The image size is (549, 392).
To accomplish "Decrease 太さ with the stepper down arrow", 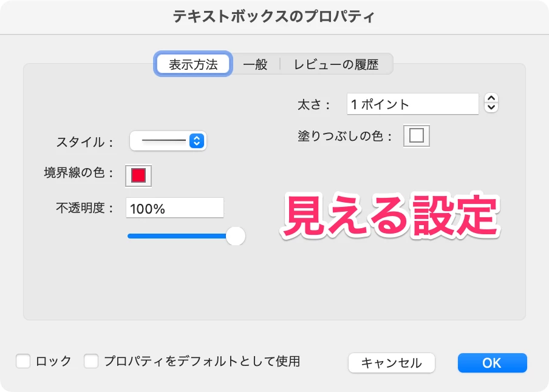I will click(x=491, y=107).
